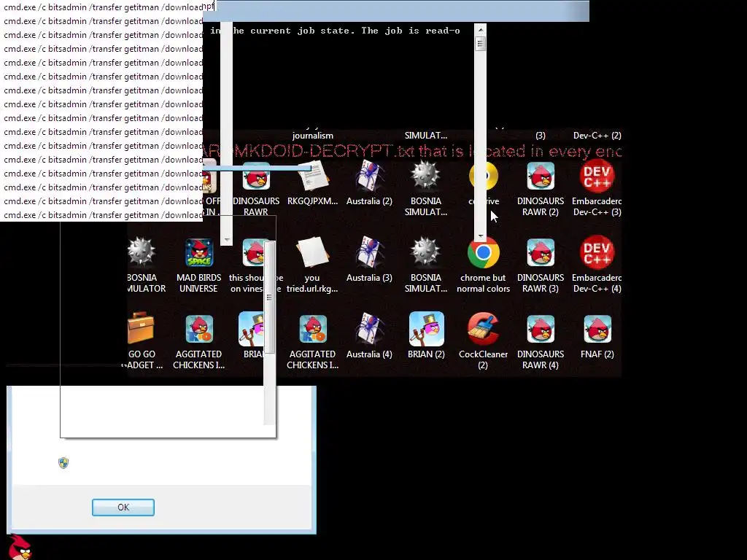
Task: Click the red angry bird at bottom-left corner
Action: pos(20,547)
